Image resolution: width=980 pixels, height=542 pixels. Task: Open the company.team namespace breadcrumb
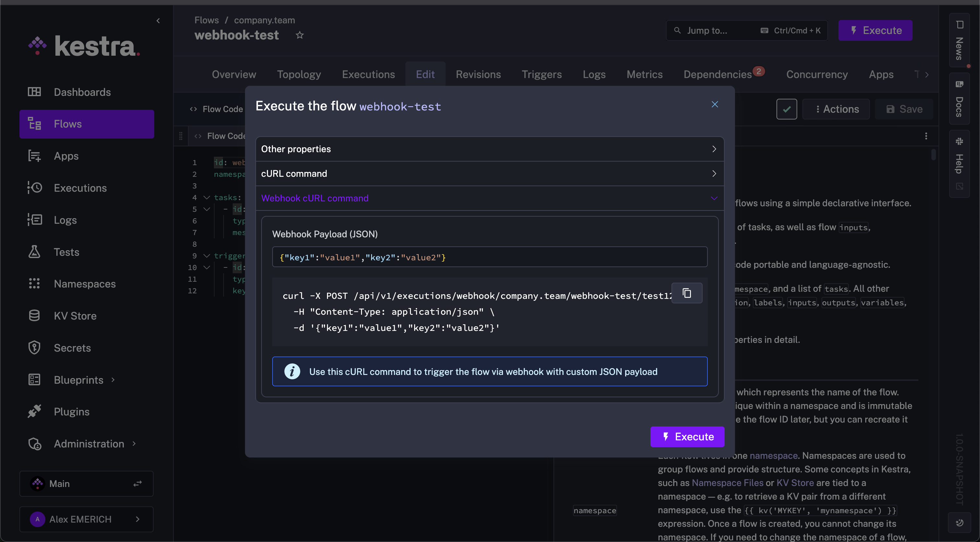click(264, 20)
